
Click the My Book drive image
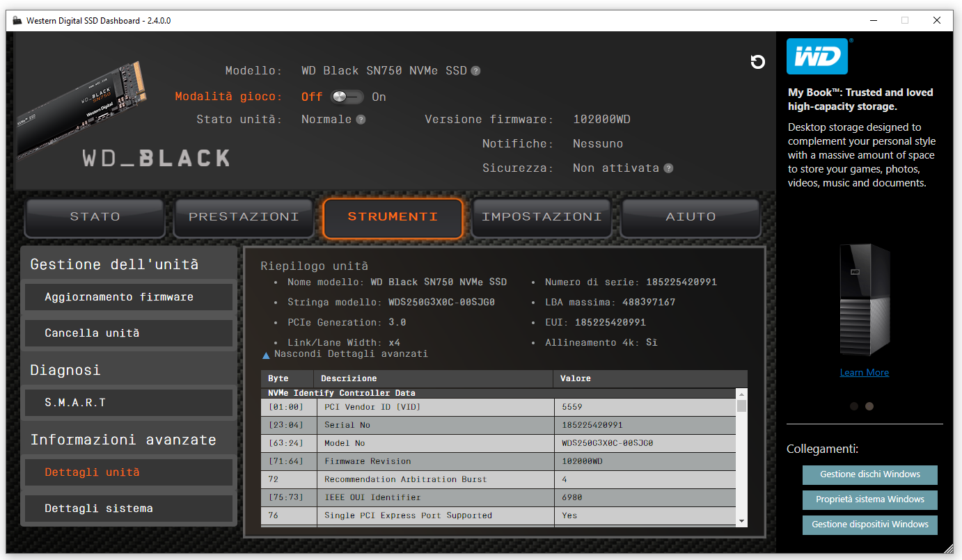865,301
